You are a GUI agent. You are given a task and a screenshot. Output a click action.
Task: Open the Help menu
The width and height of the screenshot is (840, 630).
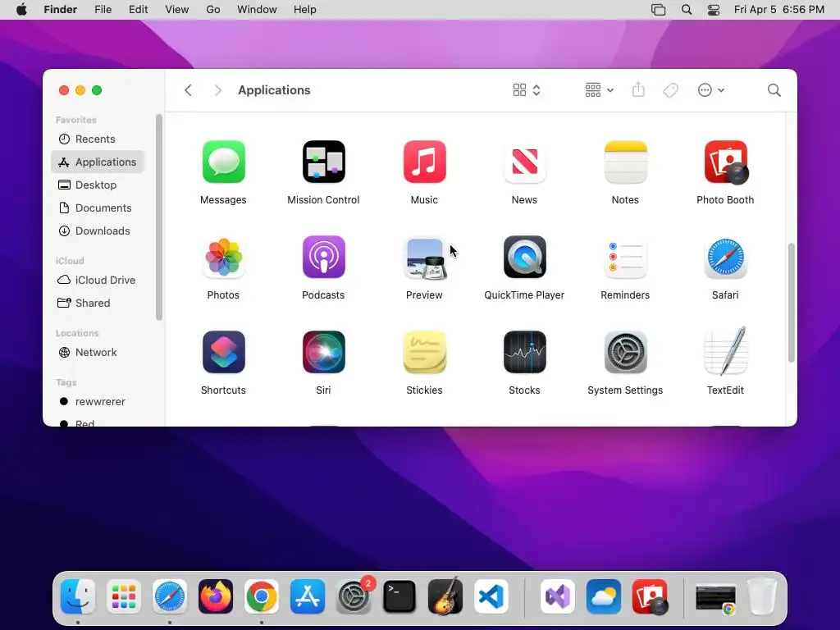point(305,10)
